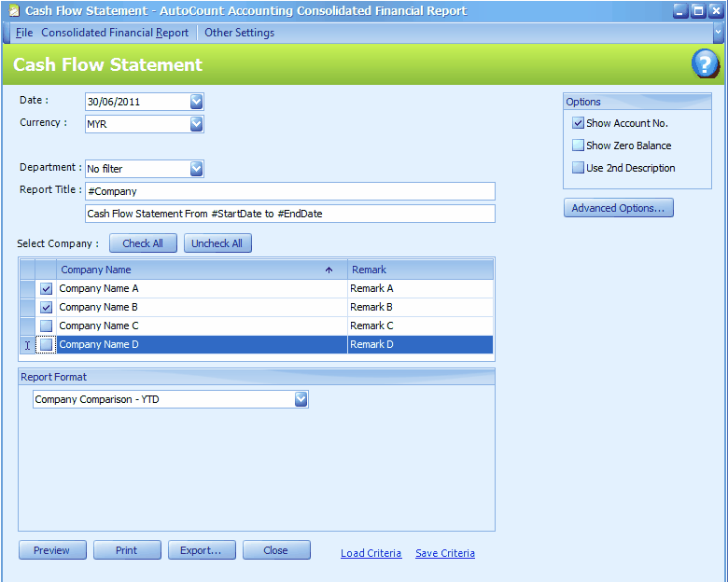The height and width of the screenshot is (582, 728).
Task: Open the Department filter dropdown
Action: pos(196,169)
